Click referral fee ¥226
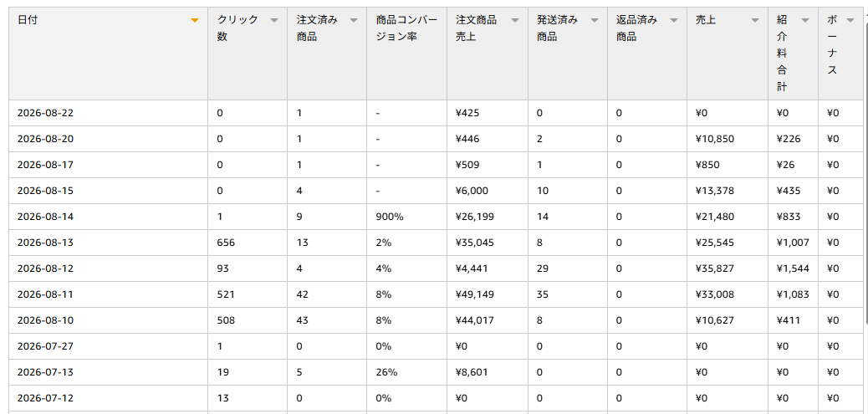The height and width of the screenshot is (414, 868). click(789, 139)
